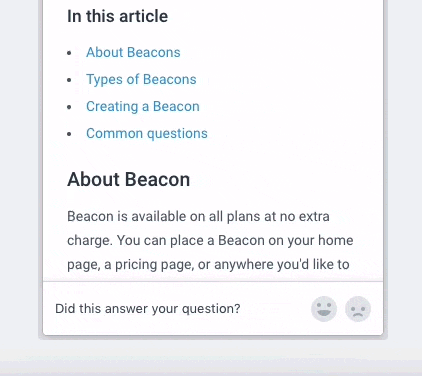Go to Creating a Beacon section
Screen dimensions: 422x376
pos(143,106)
